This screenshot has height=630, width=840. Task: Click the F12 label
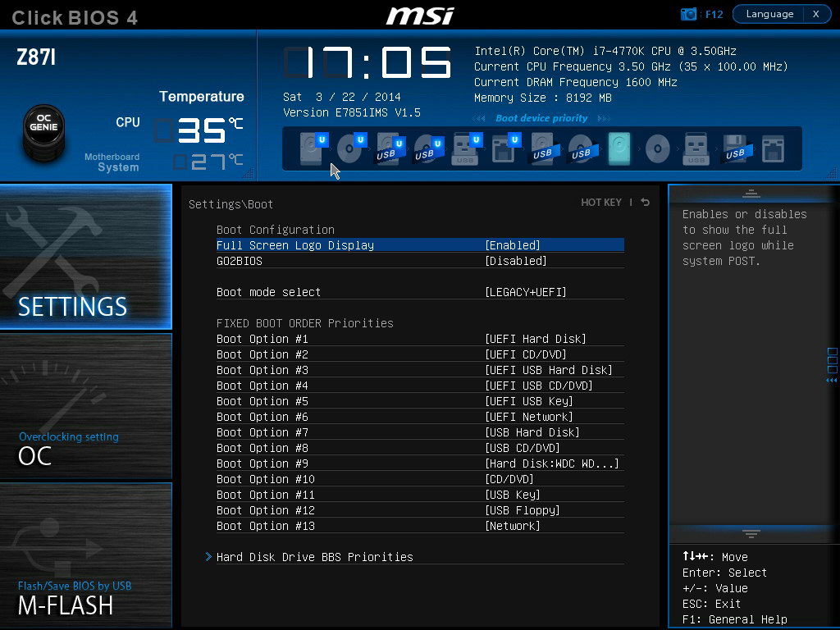(714, 15)
